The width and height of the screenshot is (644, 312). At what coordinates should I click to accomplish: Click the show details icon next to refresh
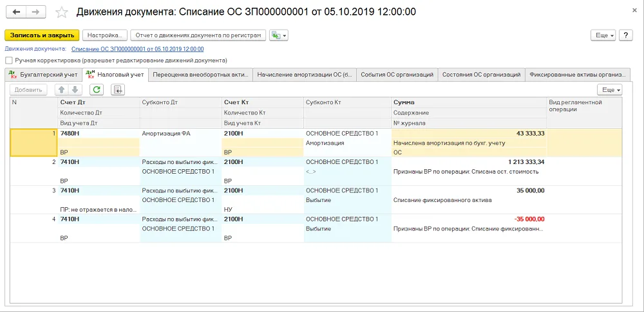coord(118,89)
